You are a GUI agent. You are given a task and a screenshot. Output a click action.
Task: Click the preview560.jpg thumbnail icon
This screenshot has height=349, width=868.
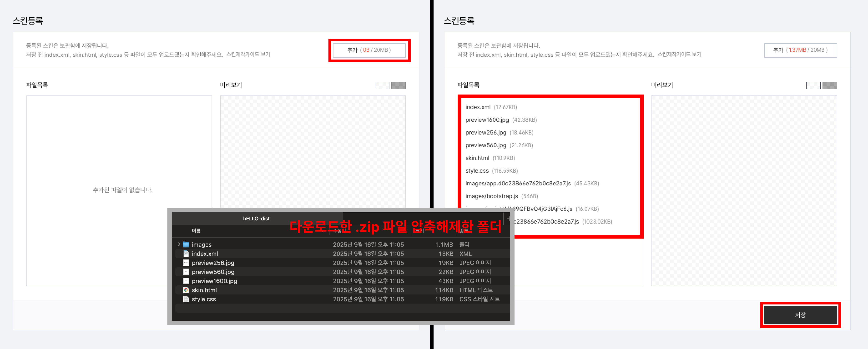tap(186, 272)
